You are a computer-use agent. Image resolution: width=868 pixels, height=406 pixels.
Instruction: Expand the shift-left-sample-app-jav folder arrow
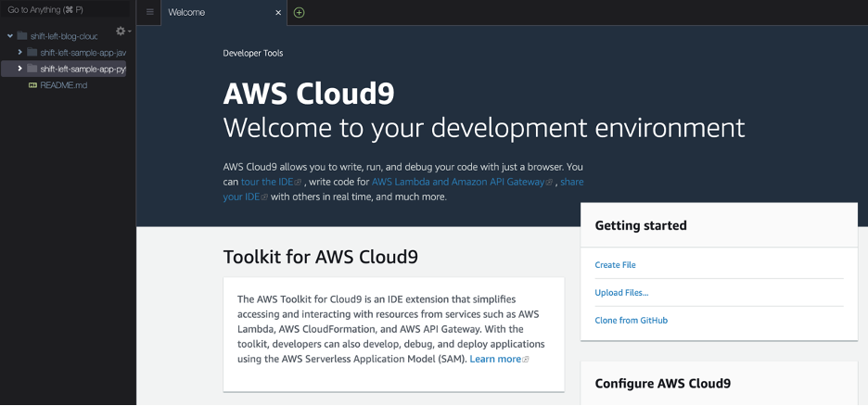(19, 52)
